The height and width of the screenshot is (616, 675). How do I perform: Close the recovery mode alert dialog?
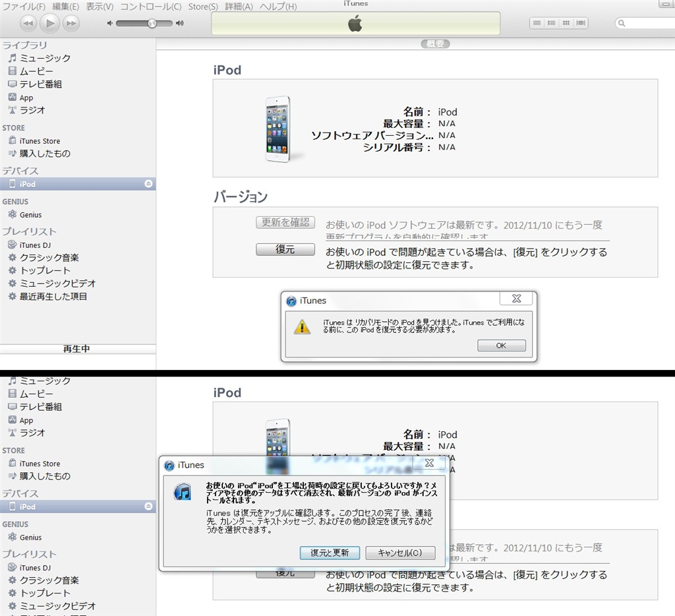click(x=516, y=298)
